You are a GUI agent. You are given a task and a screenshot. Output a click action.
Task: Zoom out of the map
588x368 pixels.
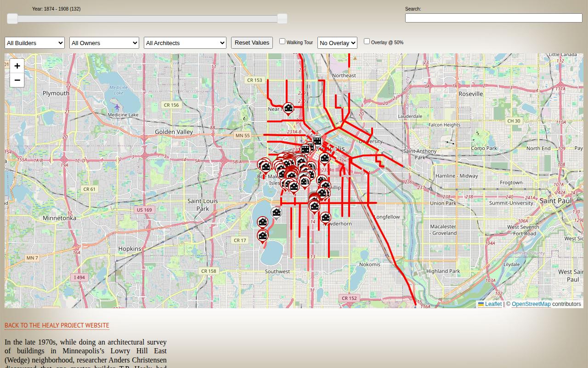(17, 80)
